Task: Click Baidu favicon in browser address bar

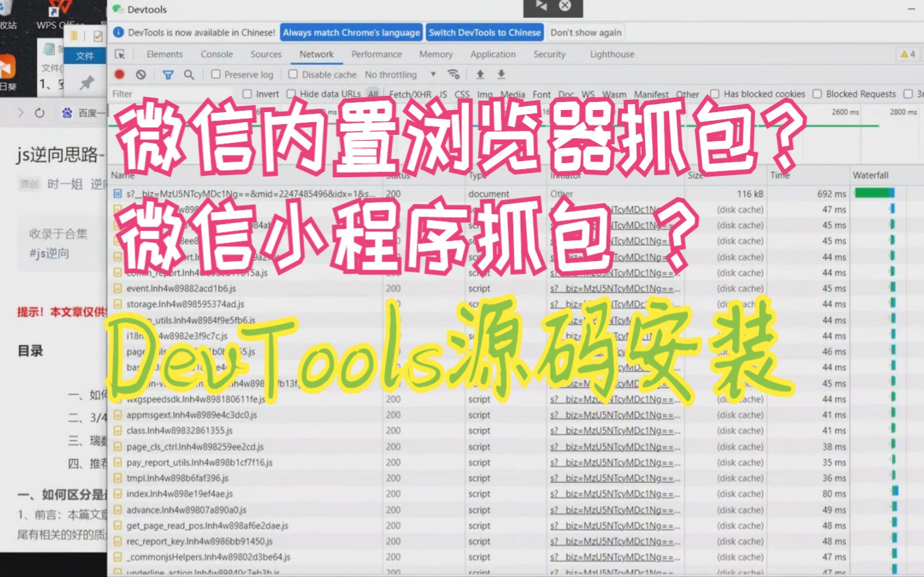Action: pos(66,113)
